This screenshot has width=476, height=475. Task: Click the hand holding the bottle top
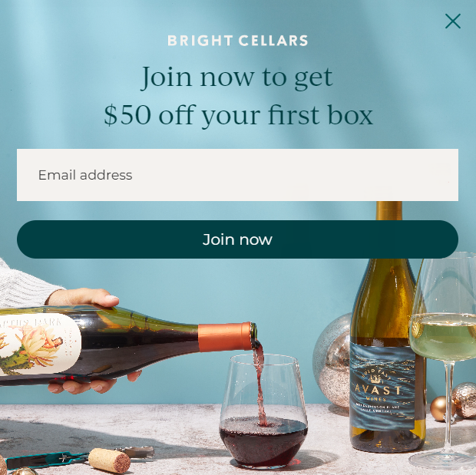click(83, 297)
